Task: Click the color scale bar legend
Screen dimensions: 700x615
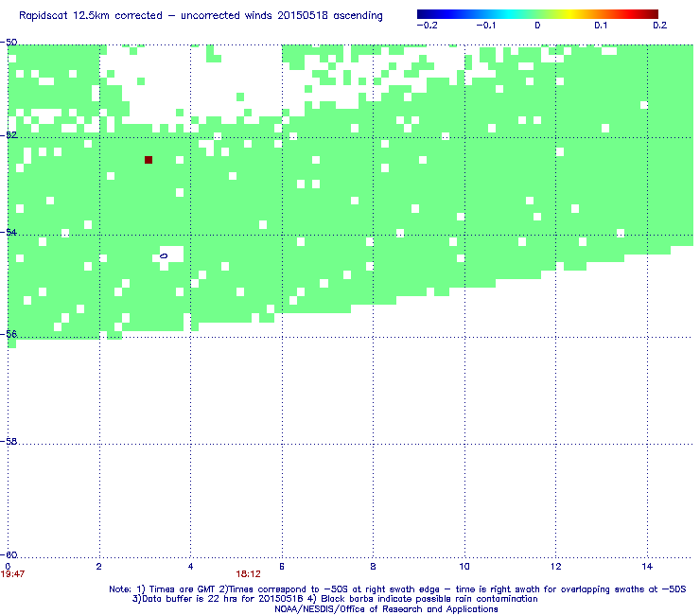Action: click(537, 14)
